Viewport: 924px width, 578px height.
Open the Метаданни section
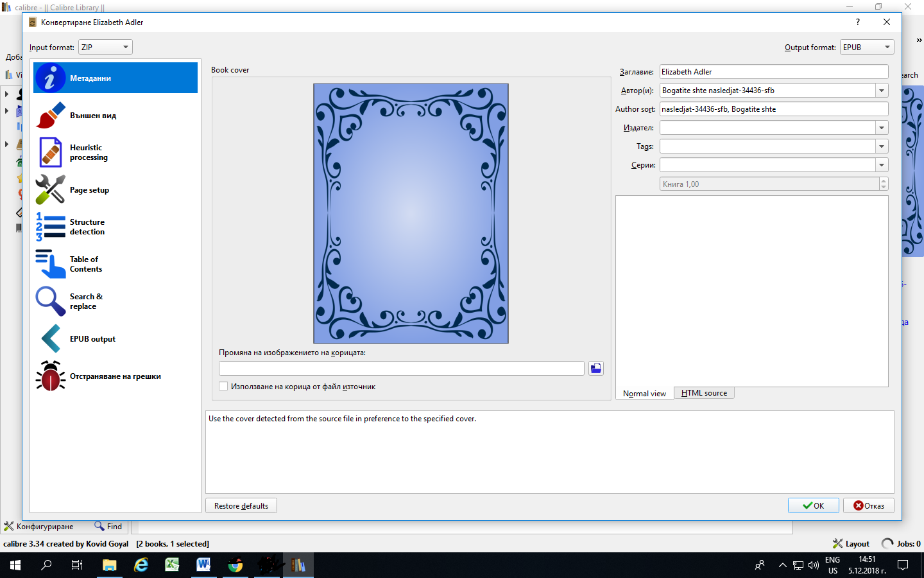coord(116,78)
